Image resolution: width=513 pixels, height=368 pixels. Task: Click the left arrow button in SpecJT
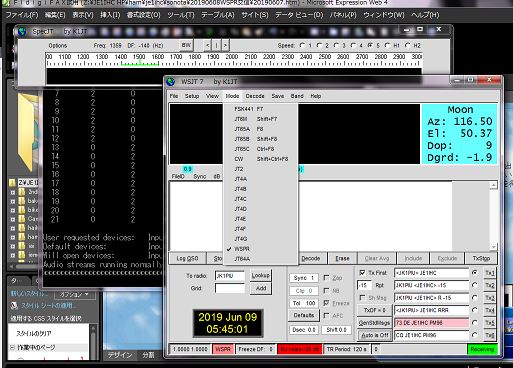pos(207,45)
